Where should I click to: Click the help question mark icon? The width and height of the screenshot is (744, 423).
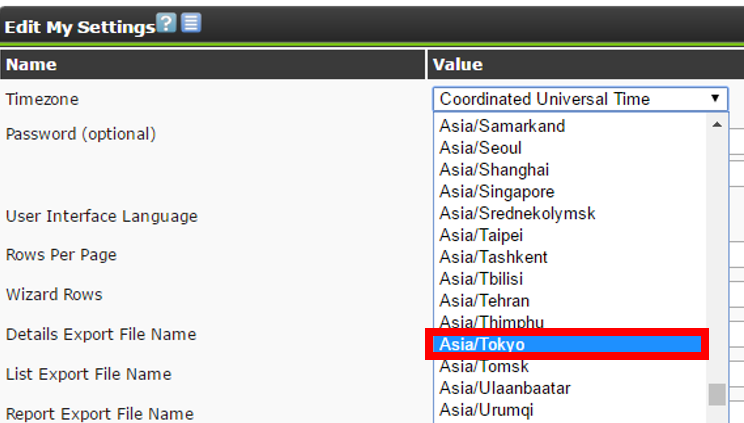click(x=167, y=23)
